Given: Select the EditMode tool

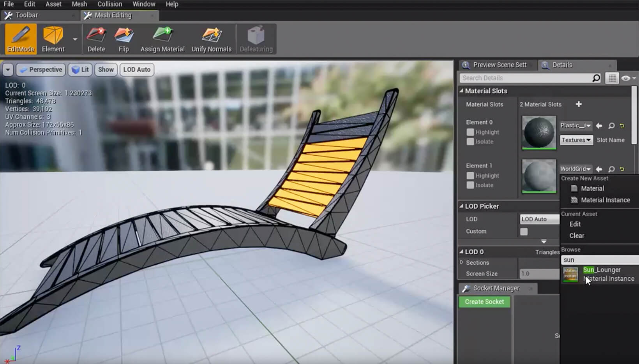Looking at the screenshot, I should (x=19, y=39).
